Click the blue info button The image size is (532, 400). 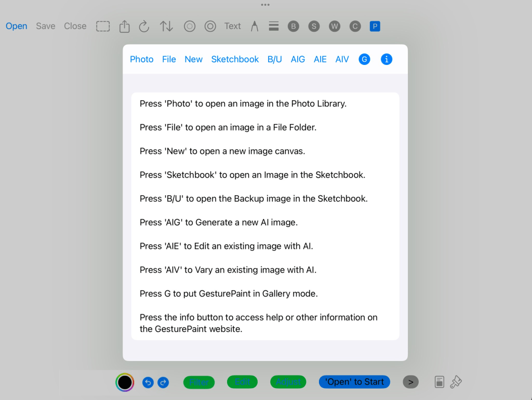(386, 59)
